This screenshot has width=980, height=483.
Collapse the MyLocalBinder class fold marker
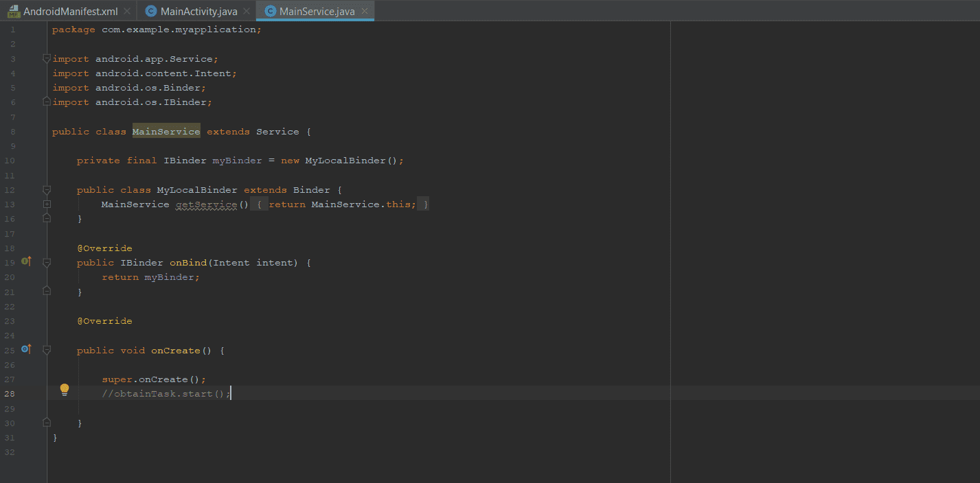point(47,189)
